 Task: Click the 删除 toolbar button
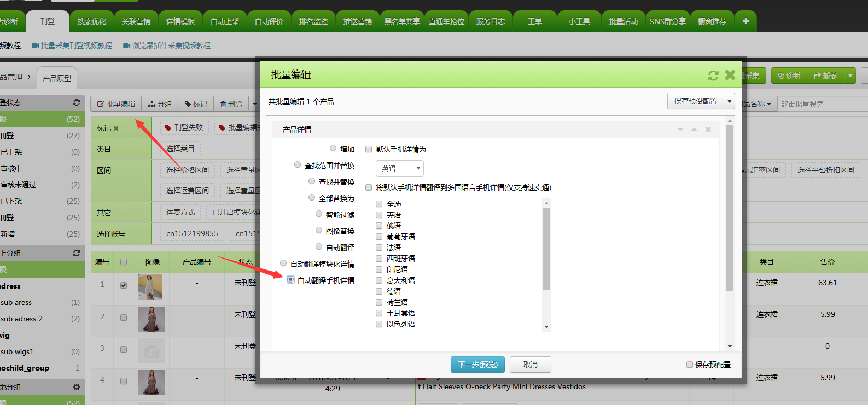point(231,104)
